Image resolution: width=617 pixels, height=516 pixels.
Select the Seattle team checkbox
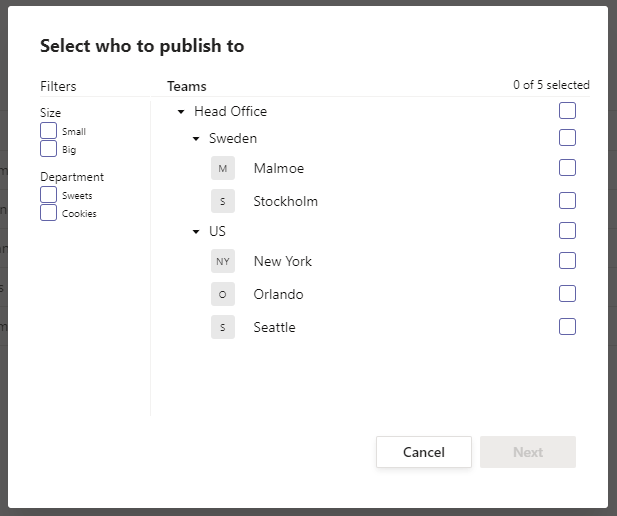pos(567,326)
